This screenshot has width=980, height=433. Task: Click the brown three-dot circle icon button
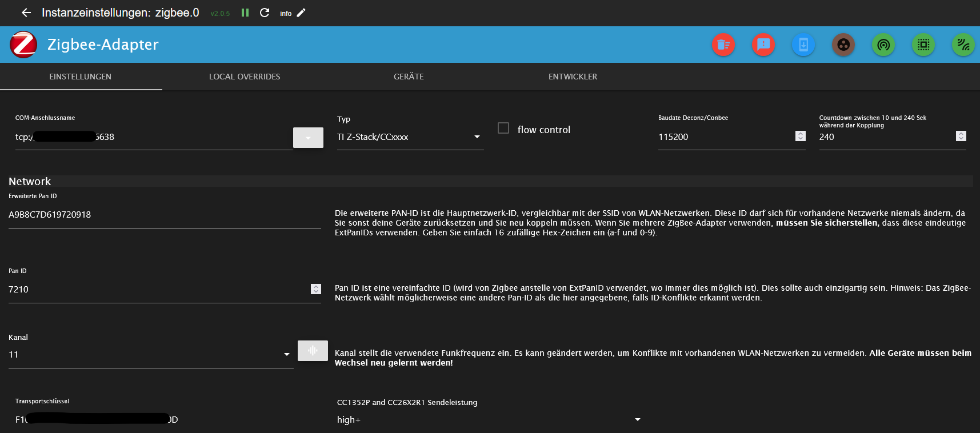(843, 45)
